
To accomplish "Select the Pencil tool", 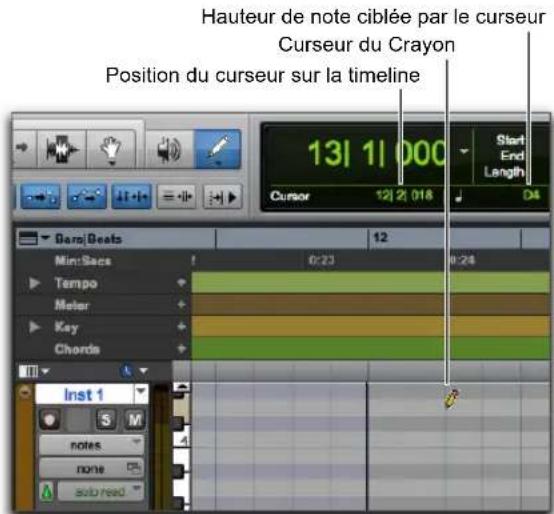I will coord(218,149).
